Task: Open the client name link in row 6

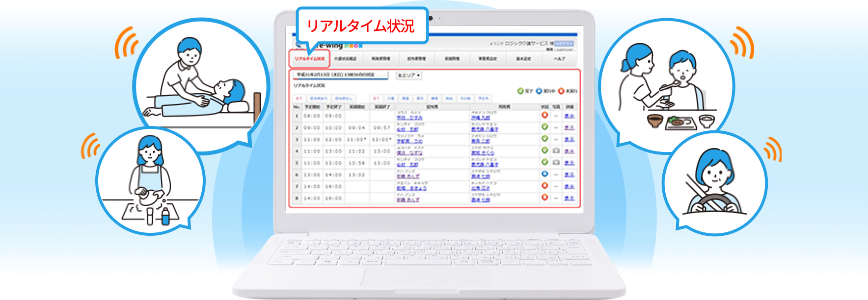Action: [x=481, y=176]
